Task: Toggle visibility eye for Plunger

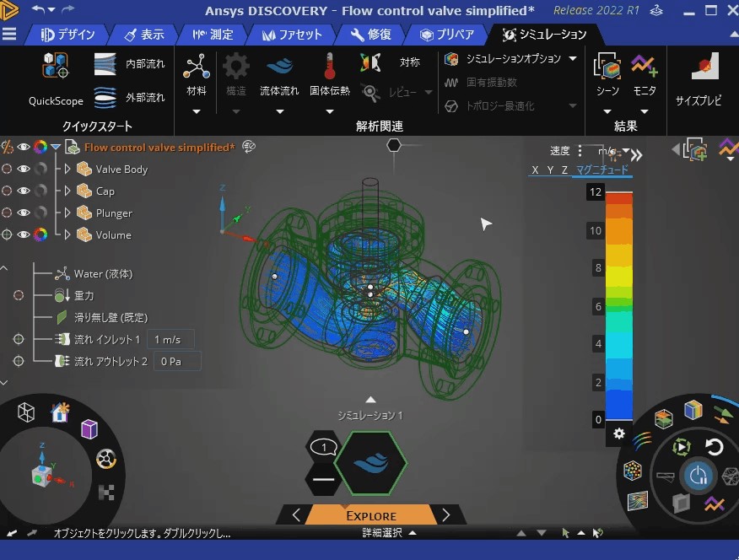Action: pos(24,213)
